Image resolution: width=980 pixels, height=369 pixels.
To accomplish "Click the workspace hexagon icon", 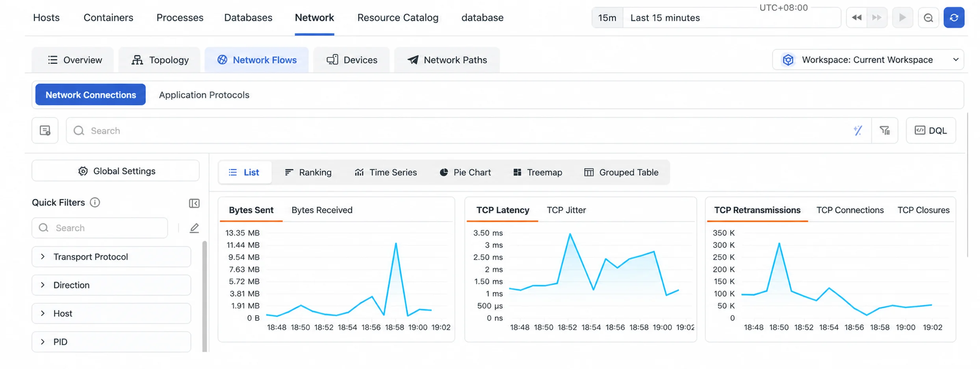I will (x=788, y=60).
